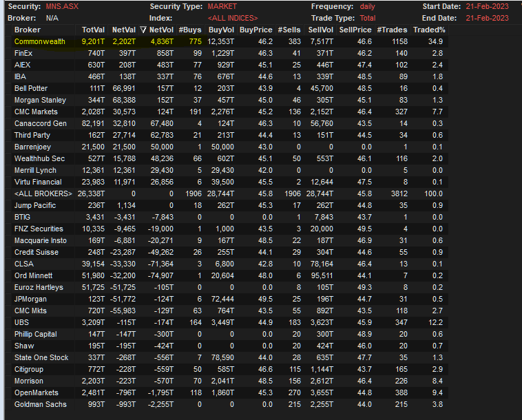Select the State One Stock broker row
This screenshot has height=420, width=522.
click(230, 357)
